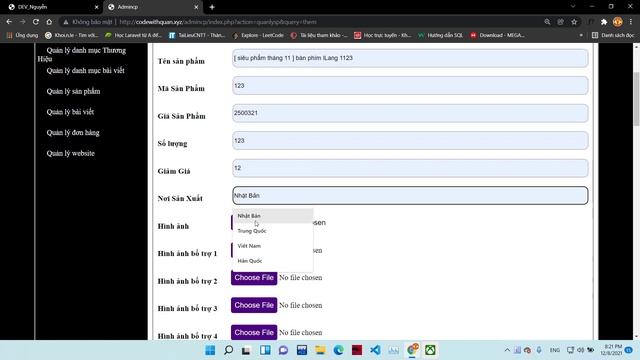
Task: Open File Explorer from the taskbar
Action: (x=320, y=350)
